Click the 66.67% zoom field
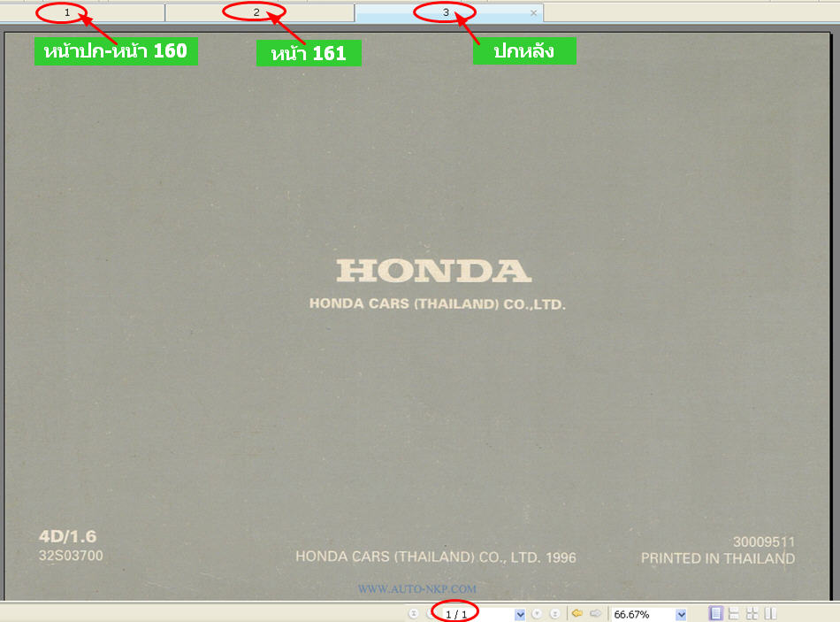The image size is (840, 622). coord(643,614)
